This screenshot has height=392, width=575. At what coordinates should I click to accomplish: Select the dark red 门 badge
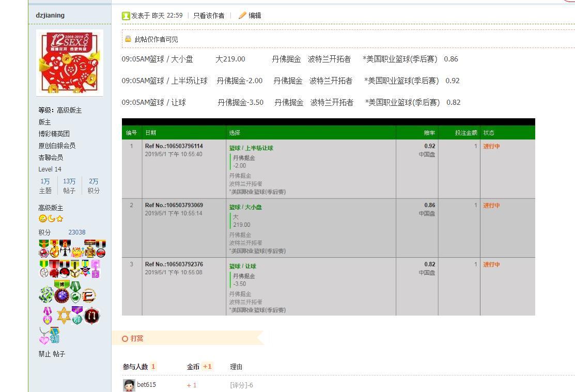92,316
